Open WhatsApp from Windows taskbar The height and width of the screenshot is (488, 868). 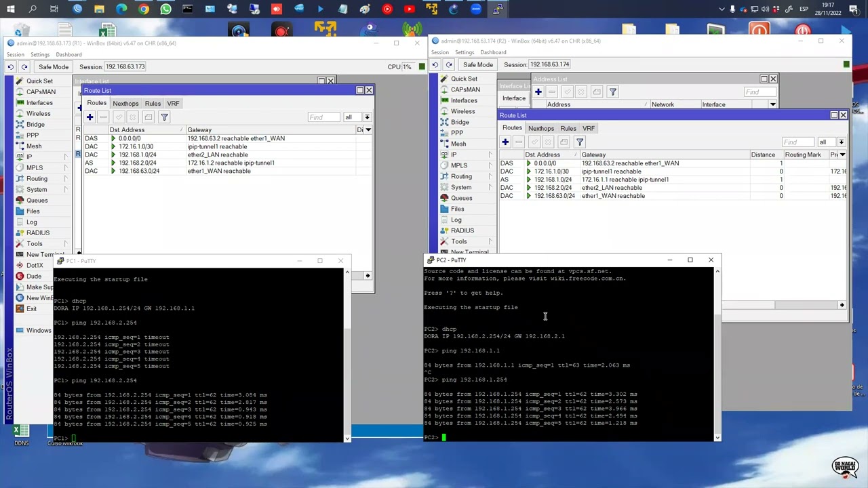pos(166,9)
